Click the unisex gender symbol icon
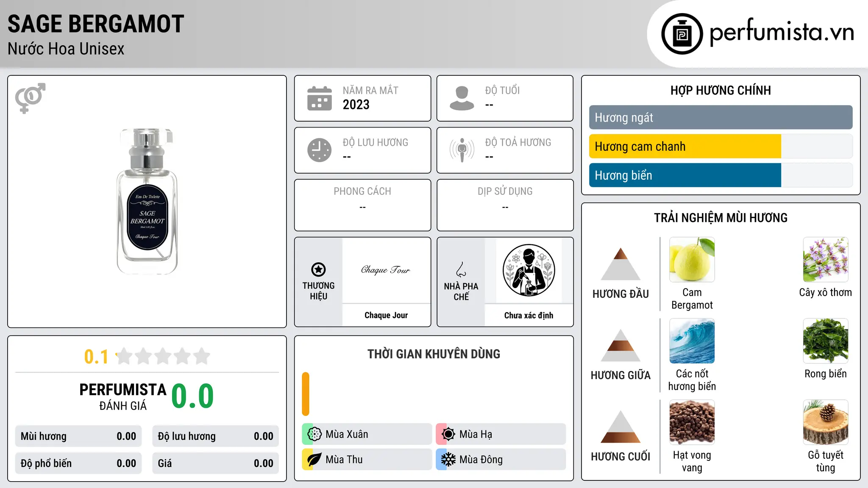The height and width of the screenshot is (488, 868). tap(30, 98)
